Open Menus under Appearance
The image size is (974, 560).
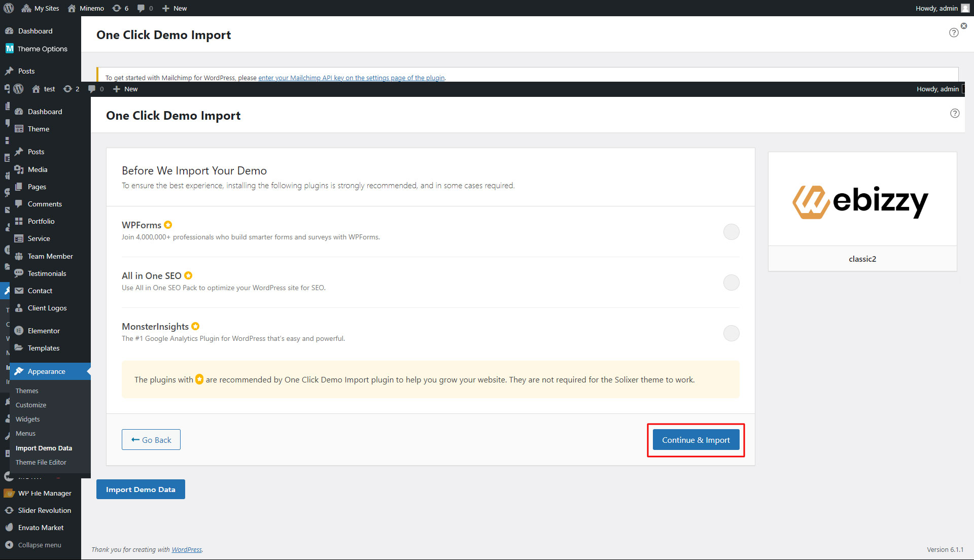(25, 433)
